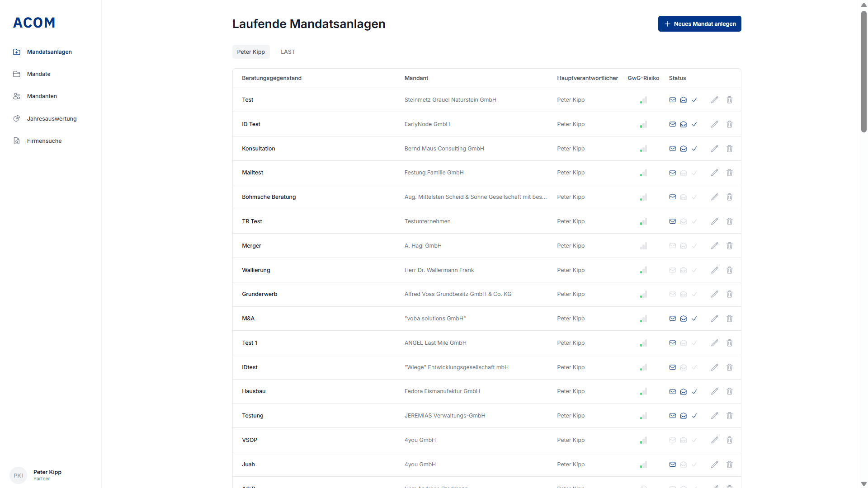The height and width of the screenshot is (488, 868).
Task: Click the "Neues Mandat anlegen" button
Action: click(699, 23)
